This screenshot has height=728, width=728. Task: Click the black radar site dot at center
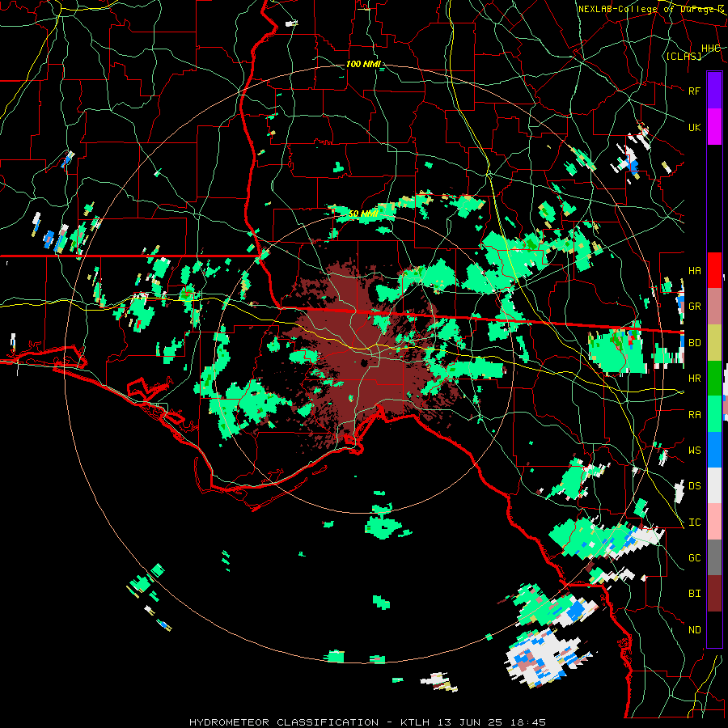(365, 363)
